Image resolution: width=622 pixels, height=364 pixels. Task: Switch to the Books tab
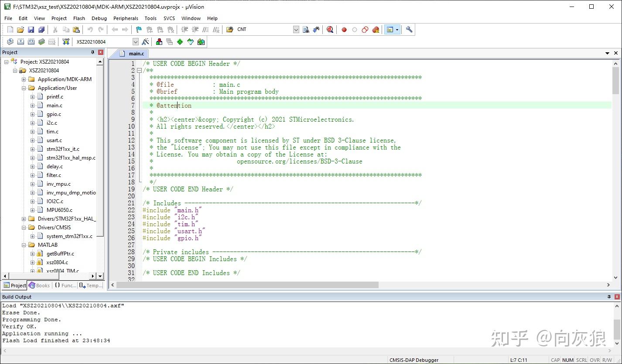coord(39,285)
